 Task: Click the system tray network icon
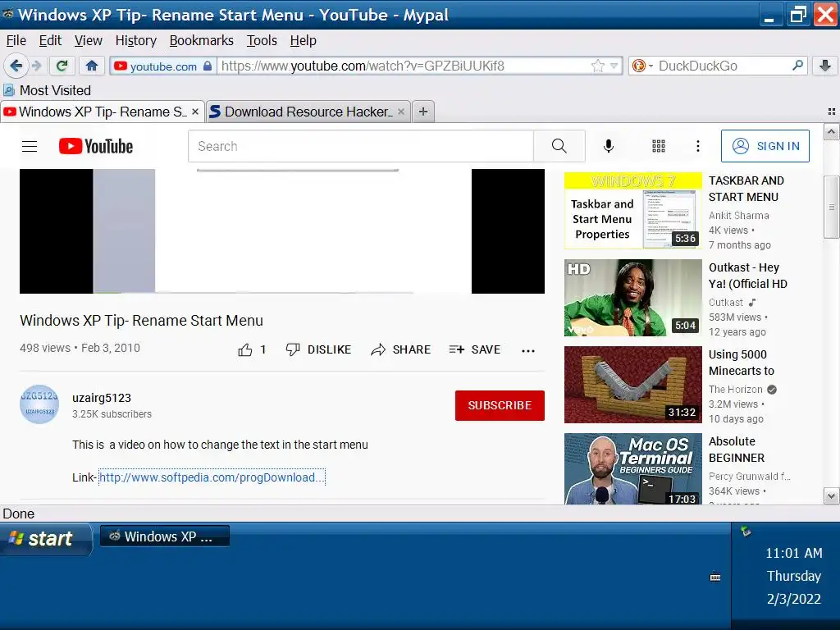[x=746, y=532]
